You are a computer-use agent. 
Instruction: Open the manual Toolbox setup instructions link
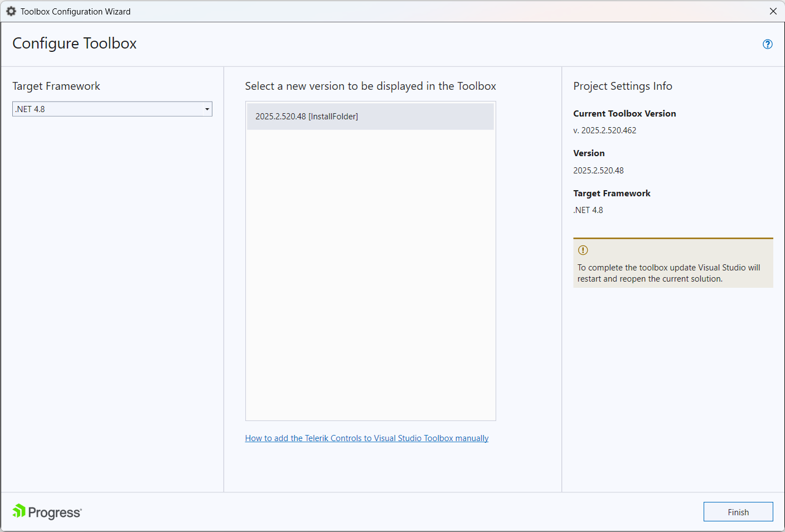click(367, 438)
